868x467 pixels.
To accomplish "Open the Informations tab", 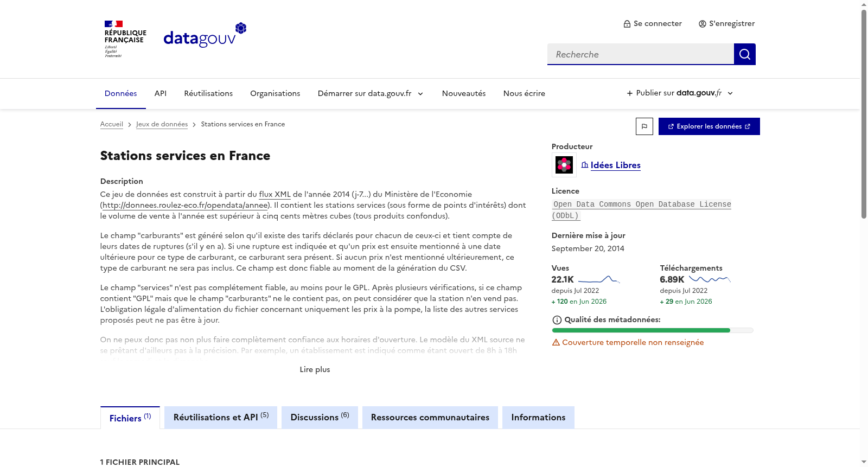I will pyautogui.click(x=538, y=418).
